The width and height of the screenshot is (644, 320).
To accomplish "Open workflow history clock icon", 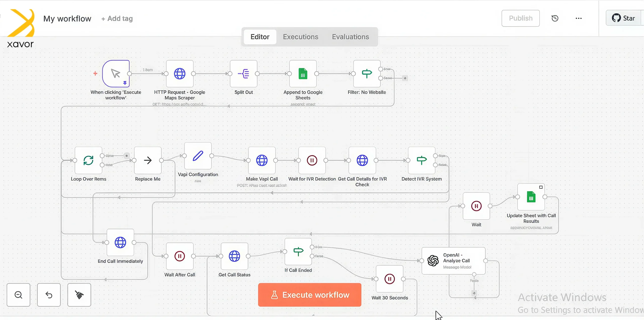I will coord(555,18).
